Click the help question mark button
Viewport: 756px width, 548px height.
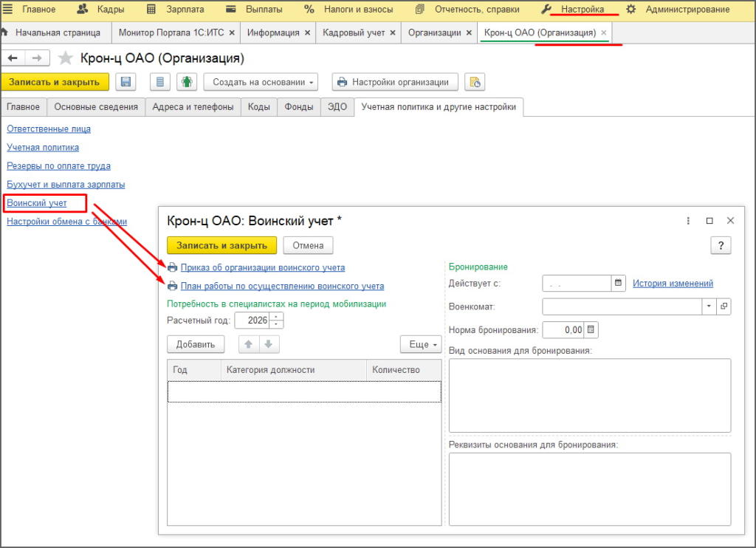721,245
